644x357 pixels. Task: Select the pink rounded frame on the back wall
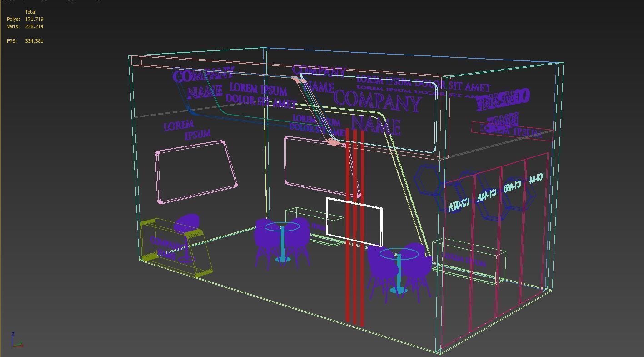click(x=323, y=166)
